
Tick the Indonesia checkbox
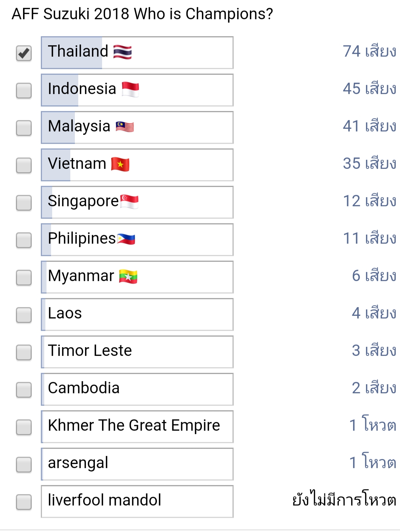click(x=24, y=91)
